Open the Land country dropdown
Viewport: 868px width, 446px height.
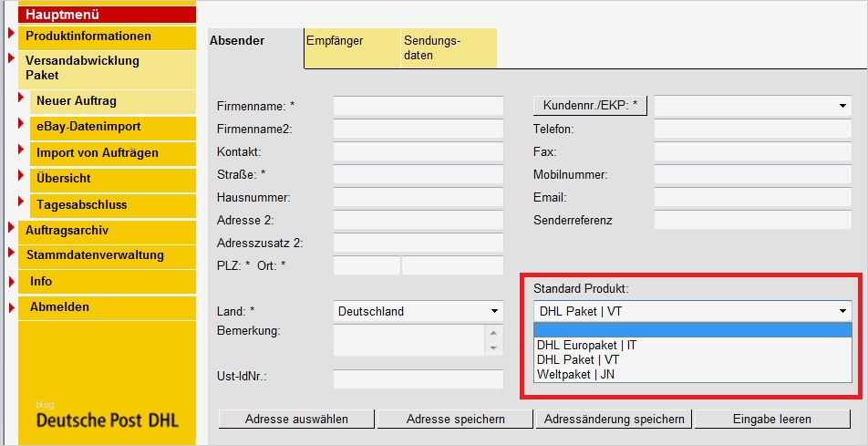(418, 311)
